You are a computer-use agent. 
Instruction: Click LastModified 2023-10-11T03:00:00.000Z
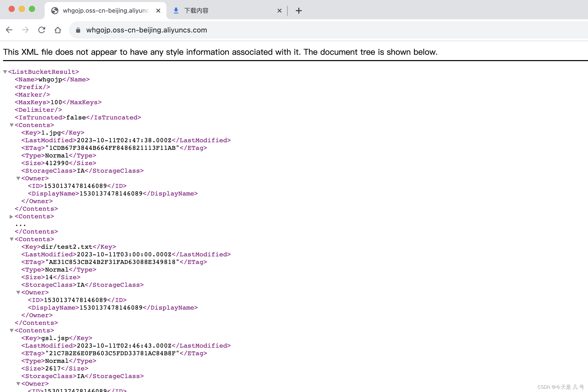pos(124,255)
